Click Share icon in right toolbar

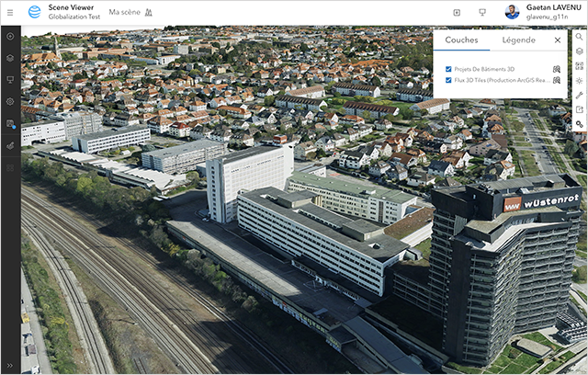point(580,109)
